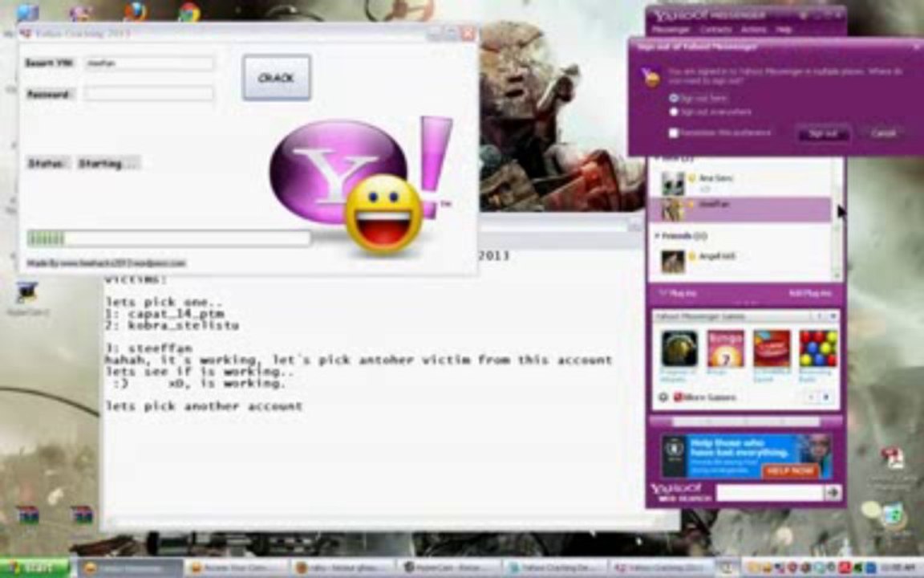Click the text '2: kobra_stelistu'
Image resolution: width=924 pixels, height=578 pixels.
172,325
